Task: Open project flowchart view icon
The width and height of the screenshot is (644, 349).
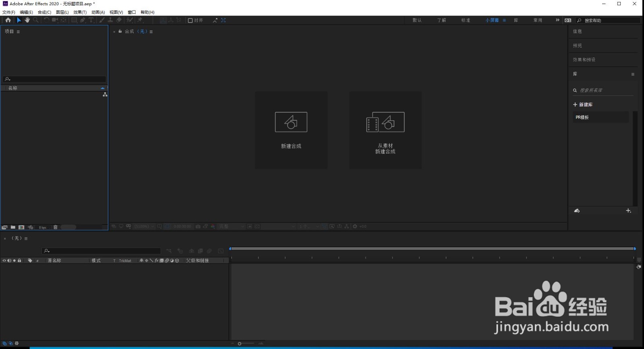Action: [105, 94]
